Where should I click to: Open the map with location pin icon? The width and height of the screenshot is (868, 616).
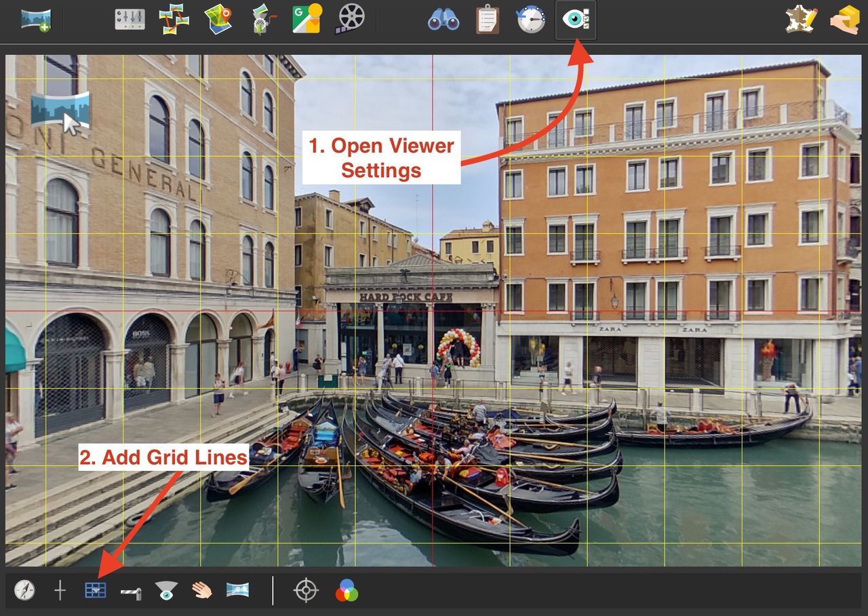[218, 19]
